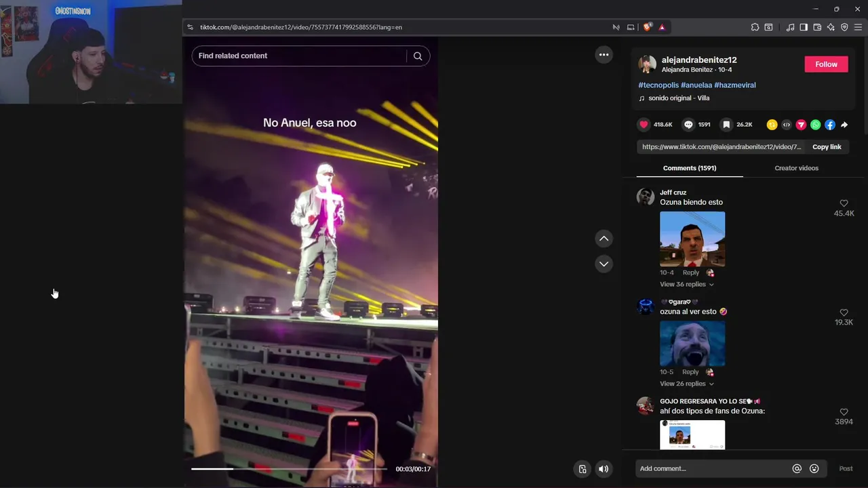The width and height of the screenshot is (868, 488).
Task: Click the mute-site icon in the address bar
Action: (616, 27)
